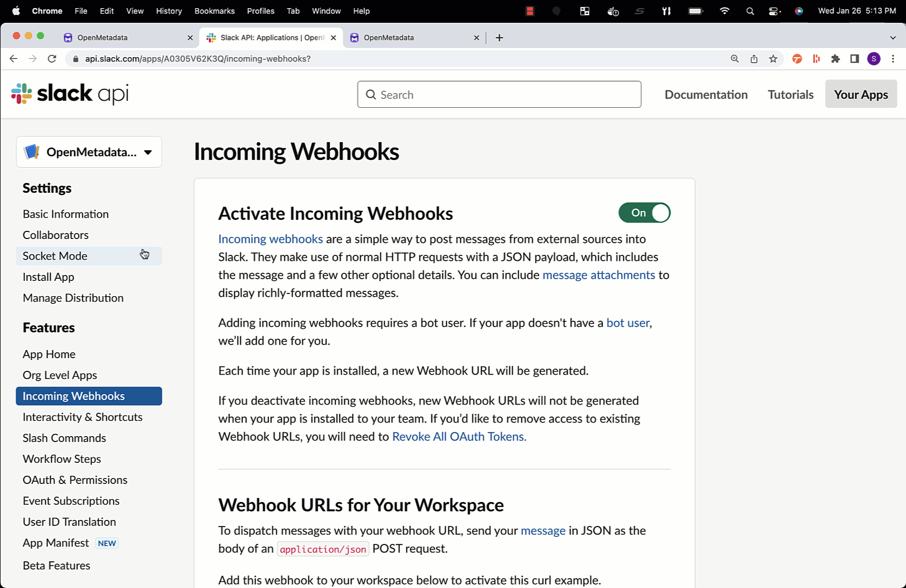Open the share icon in the toolbar
The width and height of the screenshot is (906, 588).
[754, 58]
